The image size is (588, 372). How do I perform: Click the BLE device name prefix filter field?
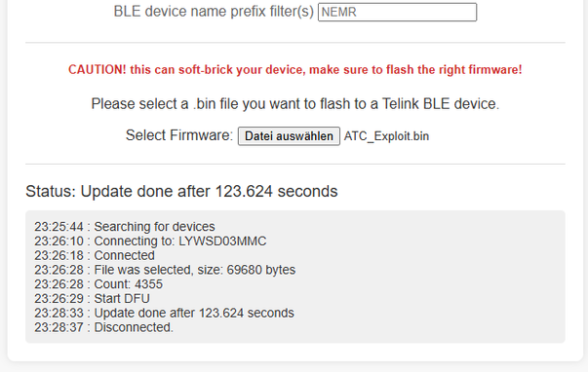[x=397, y=12]
